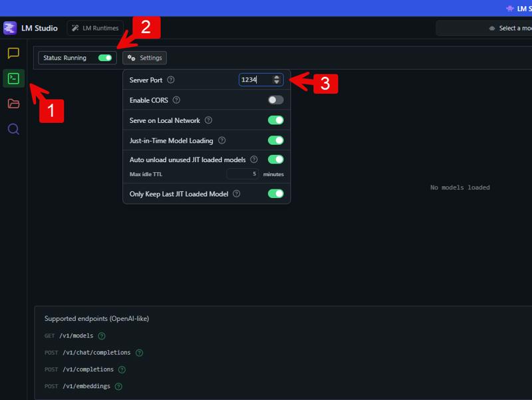Click the Server Port input field

[261, 80]
